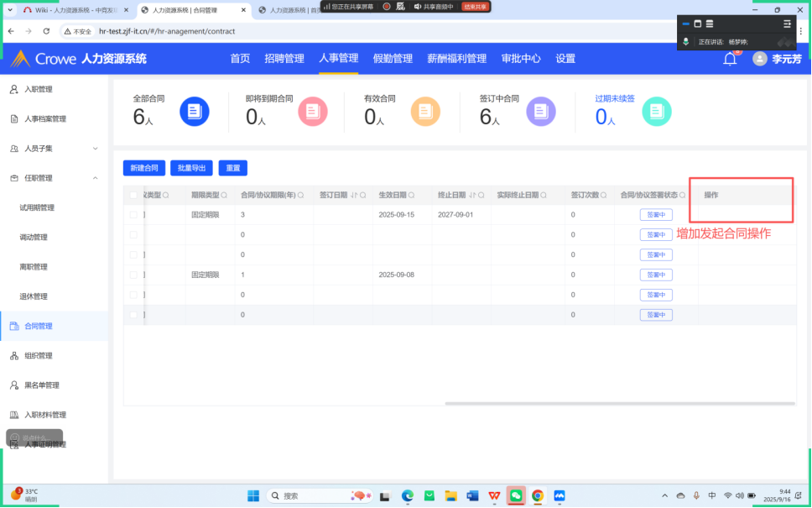Click the 新建合同 button

pyautogui.click(x=144, y=168)
